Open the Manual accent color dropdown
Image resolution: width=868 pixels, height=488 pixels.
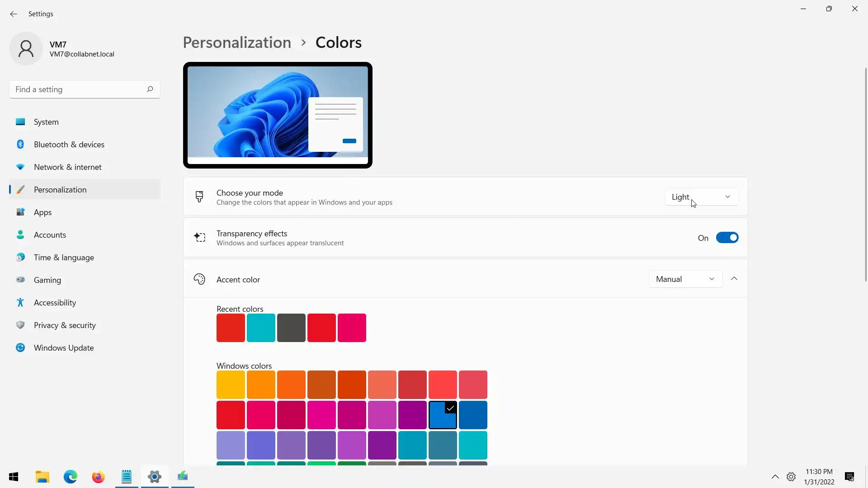(685, 279)
